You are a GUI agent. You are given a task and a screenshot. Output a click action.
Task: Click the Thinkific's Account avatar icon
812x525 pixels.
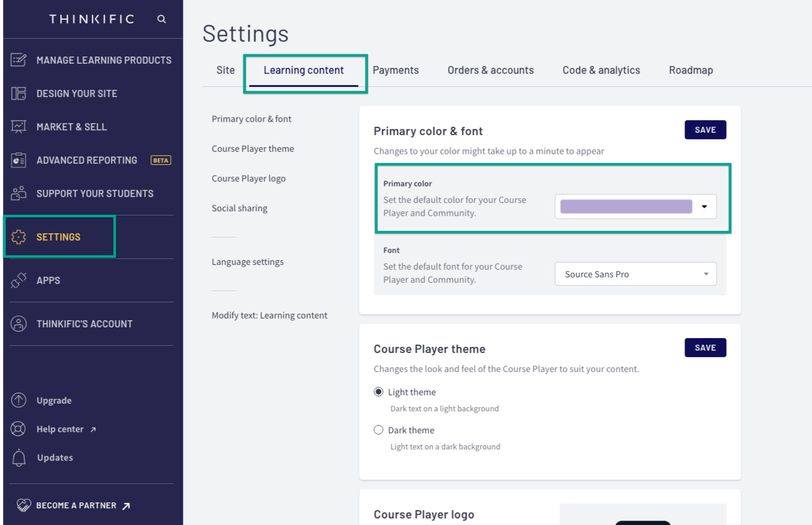[x=19, y=324]
